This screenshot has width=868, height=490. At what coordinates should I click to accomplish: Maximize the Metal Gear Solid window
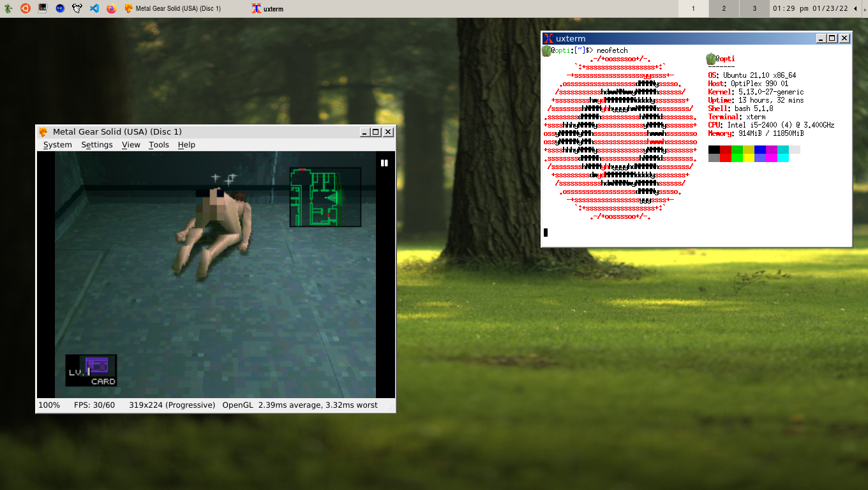coord(376,132)
